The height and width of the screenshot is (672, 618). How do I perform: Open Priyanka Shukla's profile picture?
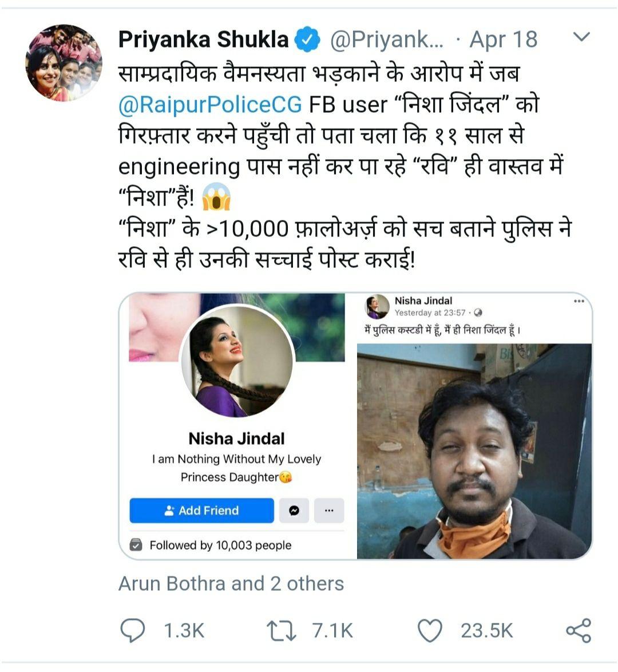click(x=64, y=63)
